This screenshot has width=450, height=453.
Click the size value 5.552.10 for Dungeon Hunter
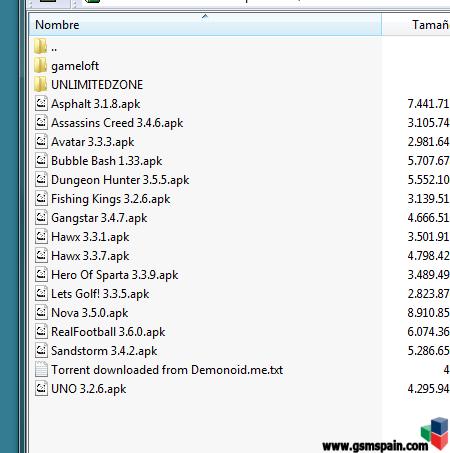coord(429,180)
